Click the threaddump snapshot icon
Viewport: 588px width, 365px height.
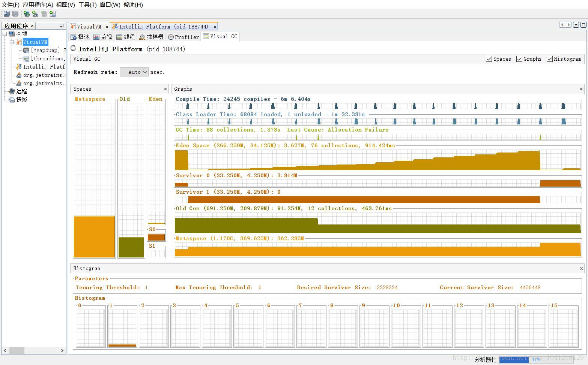click(26, 58)
